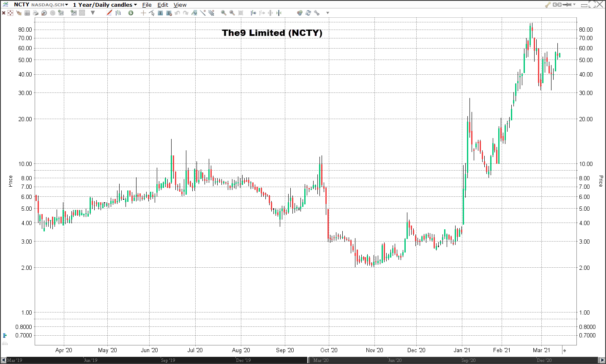The image size is (606, 364).
Task: Click the right scroll arrow at bottom-right corner
Action: [x=602, y=360]
